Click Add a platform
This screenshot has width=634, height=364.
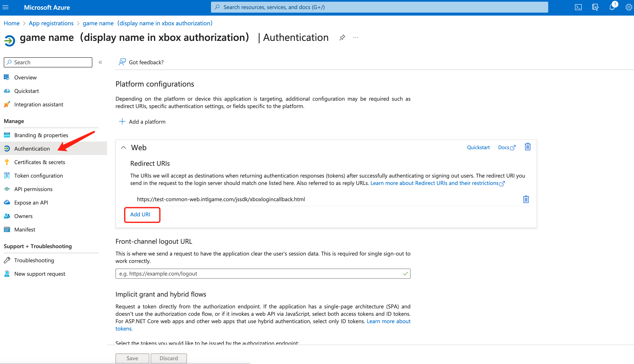tap(142, 122)
